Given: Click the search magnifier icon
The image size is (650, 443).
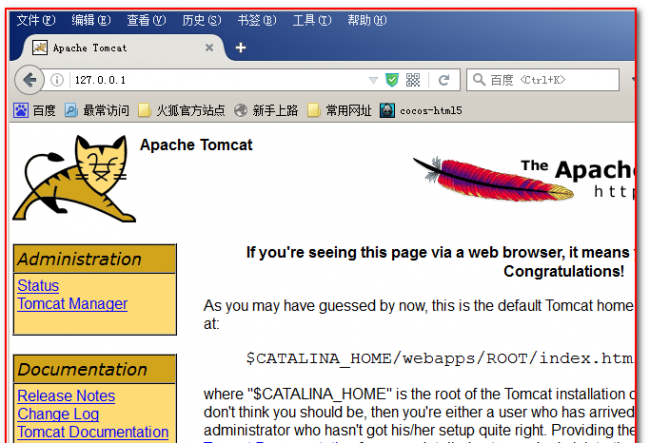Looking at the screenshot, I should (479, 79).
